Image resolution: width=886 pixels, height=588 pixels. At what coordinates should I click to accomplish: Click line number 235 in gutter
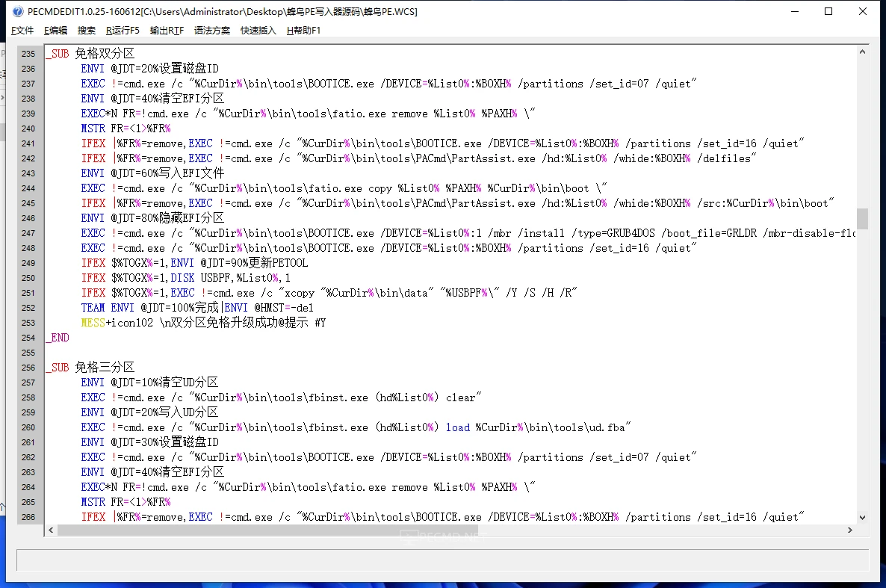[28, 54]
